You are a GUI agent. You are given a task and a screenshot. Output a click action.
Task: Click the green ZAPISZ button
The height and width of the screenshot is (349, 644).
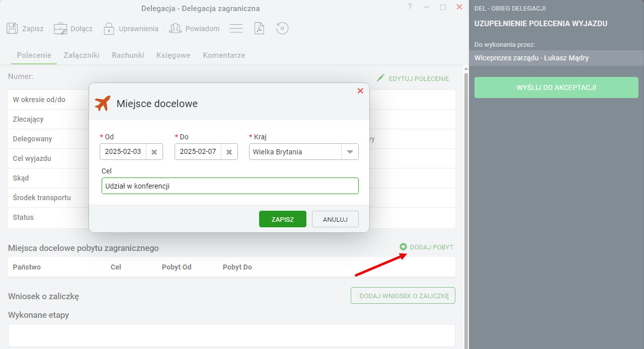tap(283, 219)
